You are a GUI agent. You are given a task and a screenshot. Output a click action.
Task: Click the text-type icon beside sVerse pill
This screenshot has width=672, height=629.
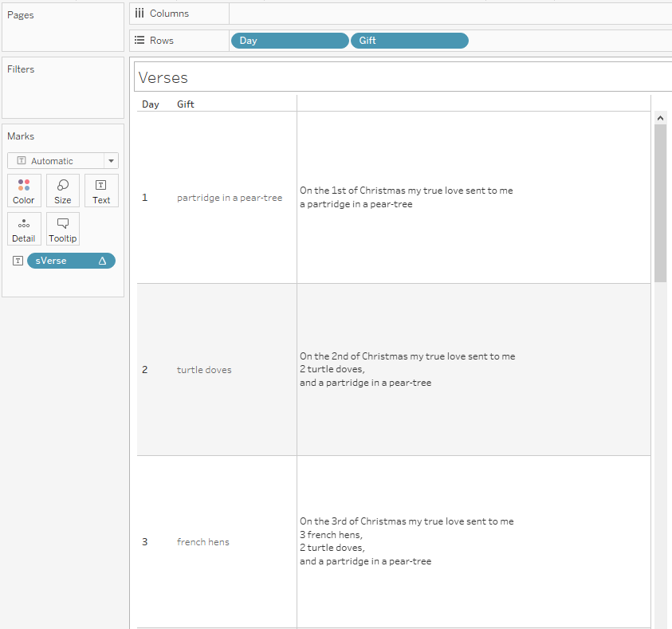[18, 261]
